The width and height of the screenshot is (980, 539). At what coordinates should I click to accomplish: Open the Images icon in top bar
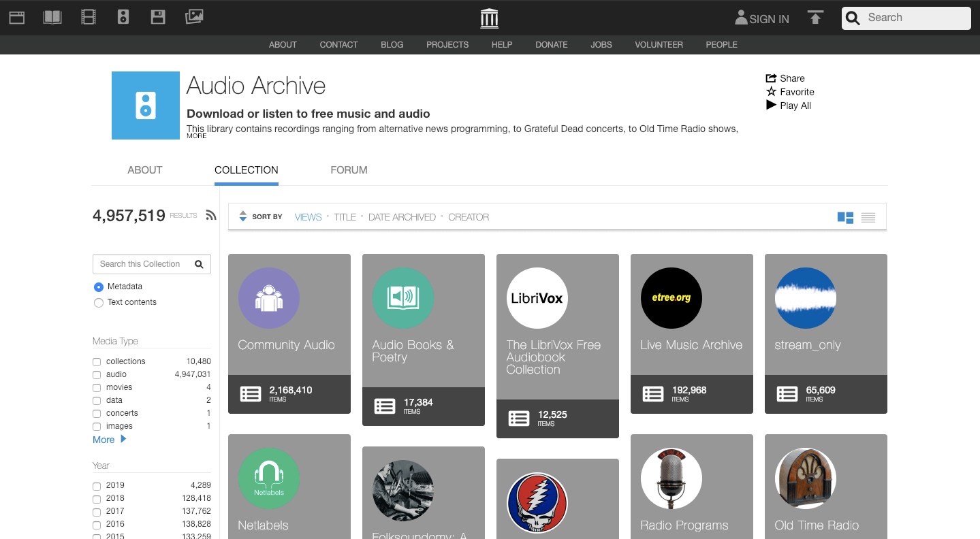[x=194, y=17]
